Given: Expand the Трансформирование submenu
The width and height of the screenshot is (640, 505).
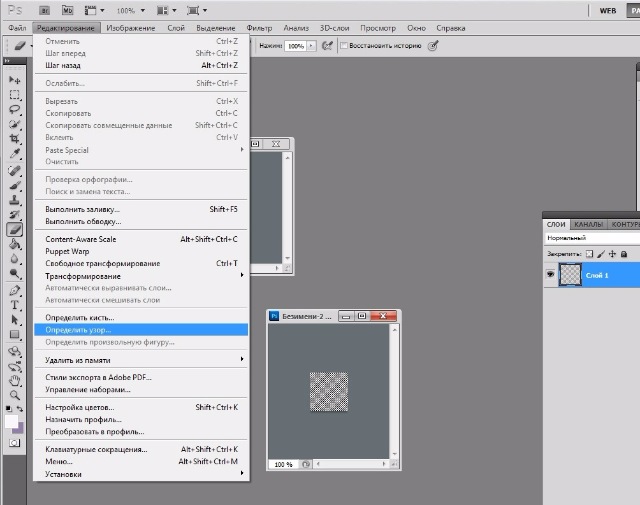Looking at the screenshot, I should coord(140,276).
